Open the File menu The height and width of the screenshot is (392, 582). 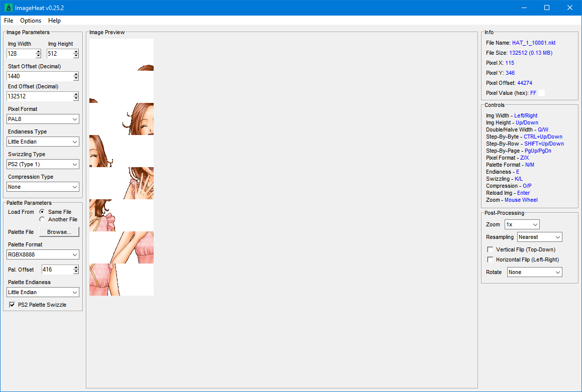[x=9, y=21]
